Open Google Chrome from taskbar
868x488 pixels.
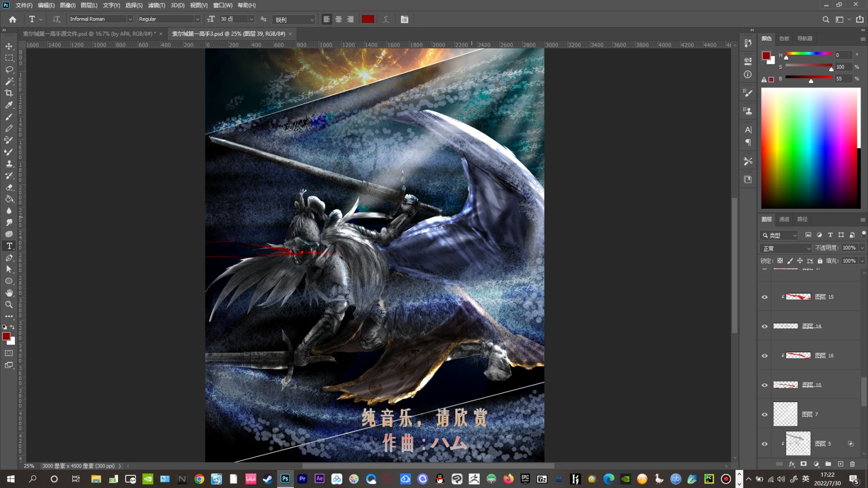199,479
